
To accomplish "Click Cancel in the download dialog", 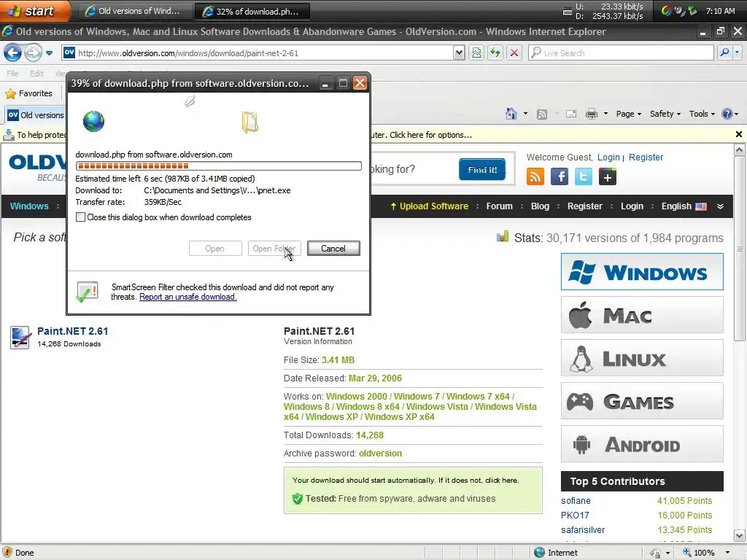I will coord(333,248).
